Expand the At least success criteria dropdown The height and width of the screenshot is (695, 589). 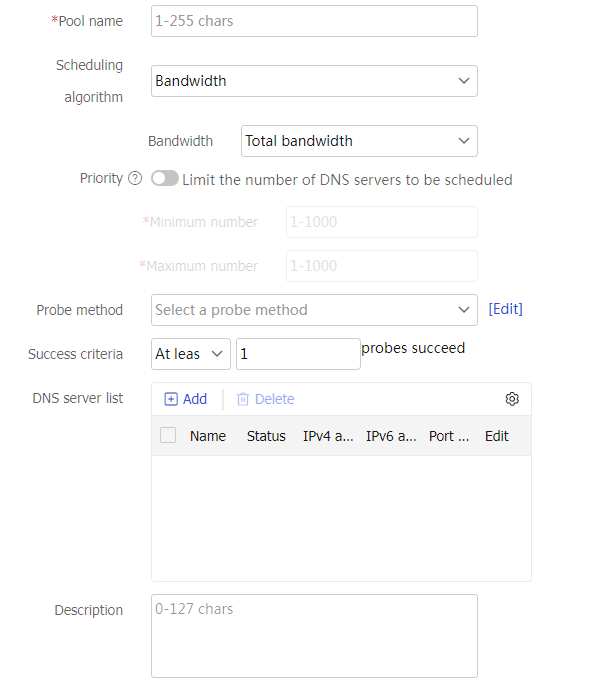(x=191, y=354)
